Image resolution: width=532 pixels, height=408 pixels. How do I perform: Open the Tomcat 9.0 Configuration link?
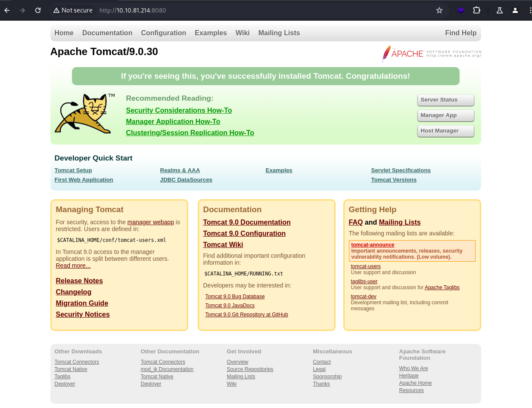click(x=244, y=234)
